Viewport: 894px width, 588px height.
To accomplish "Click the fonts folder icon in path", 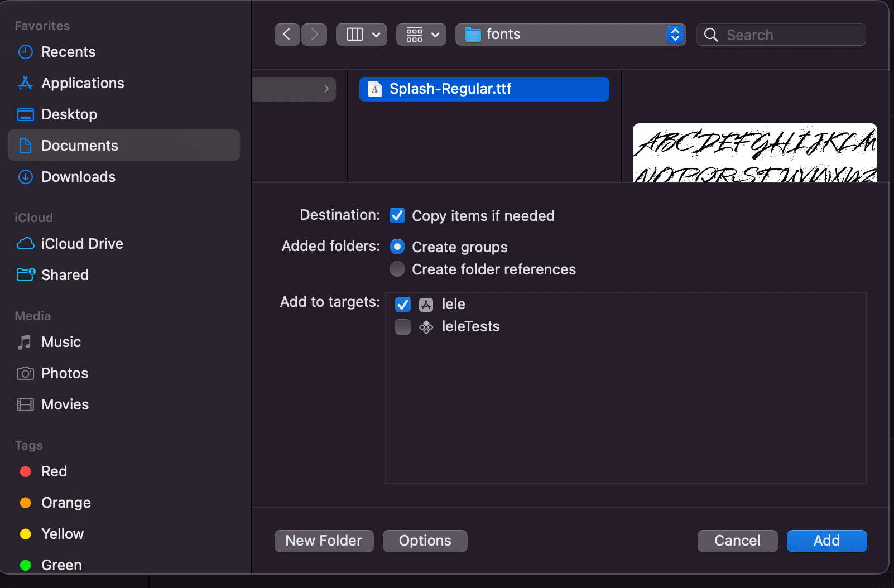I will coord(473,35).
